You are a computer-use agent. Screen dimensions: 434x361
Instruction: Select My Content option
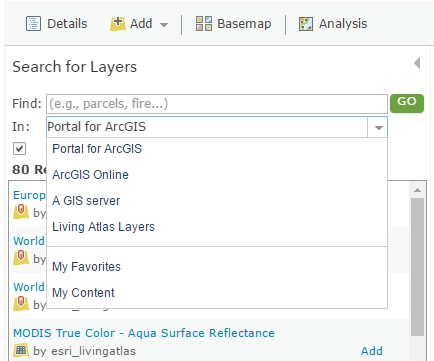point(217,293)
